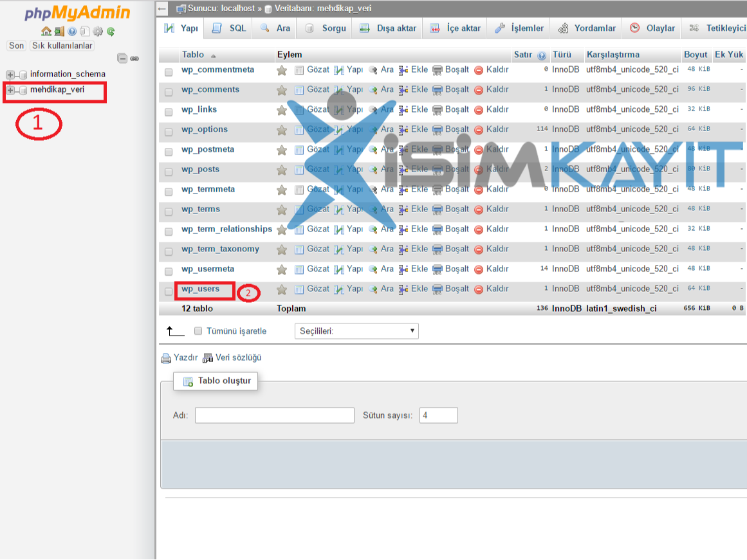Click the Yazdır print link
Image resolution: width=747 pixels, height=560 pixels.
pyautogui.click(x=180, y=357)
